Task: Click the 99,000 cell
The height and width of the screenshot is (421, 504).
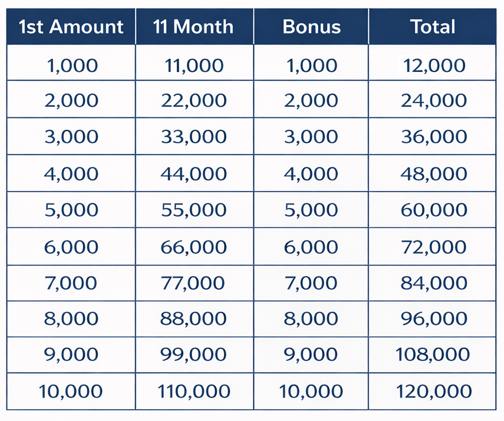Action: click(194, 355)
